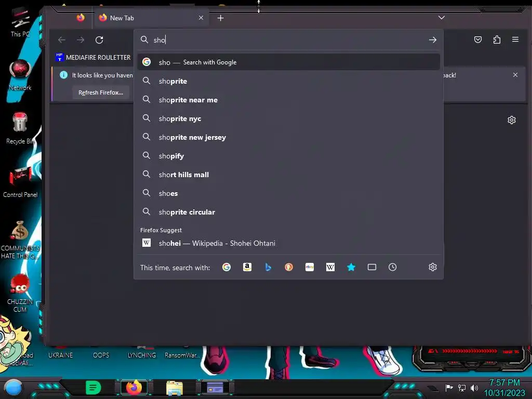Switch to the pinned Firefox tab
Screen dimensions: 532x399
[x=81, y=18]
